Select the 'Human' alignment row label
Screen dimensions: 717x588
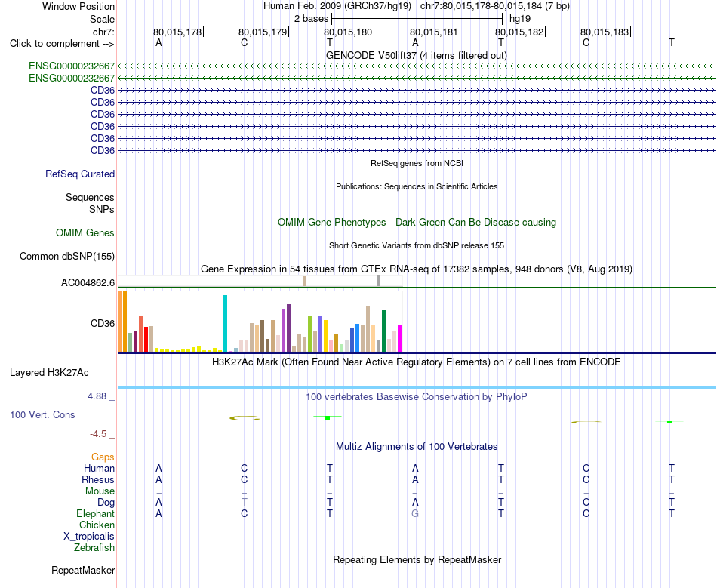99,468
